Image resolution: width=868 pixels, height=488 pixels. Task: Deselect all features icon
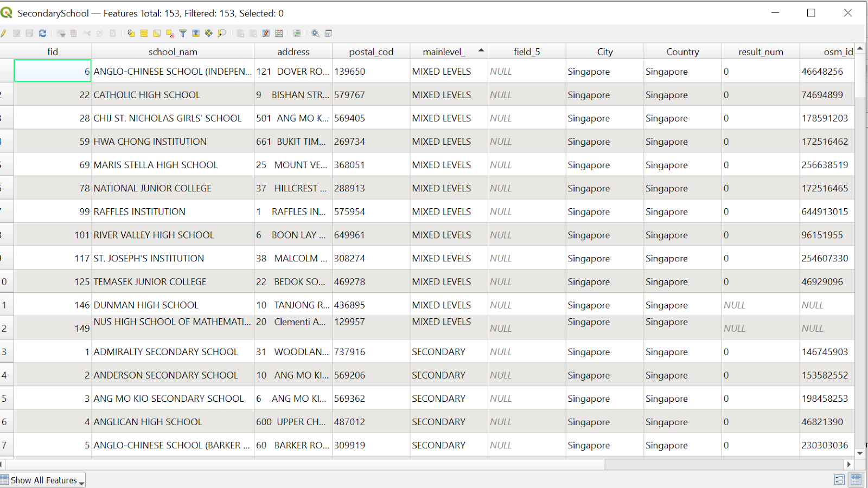170,34
